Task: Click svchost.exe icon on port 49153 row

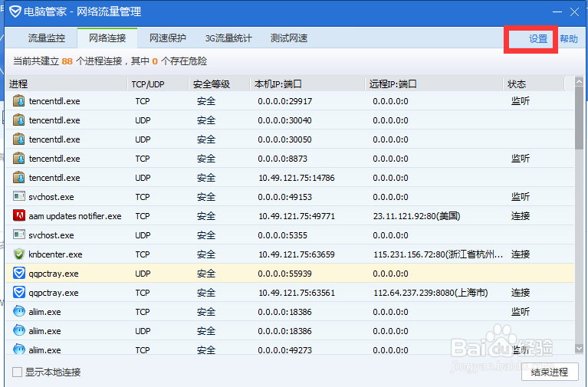Action: [x=18, y=196]
